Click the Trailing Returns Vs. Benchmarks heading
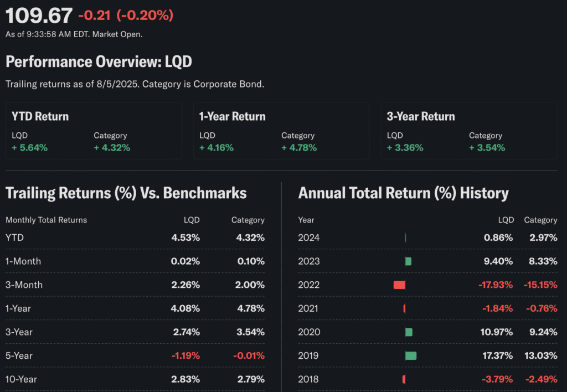This screenshot has height=392, width=567. click(x=126, y=193)
